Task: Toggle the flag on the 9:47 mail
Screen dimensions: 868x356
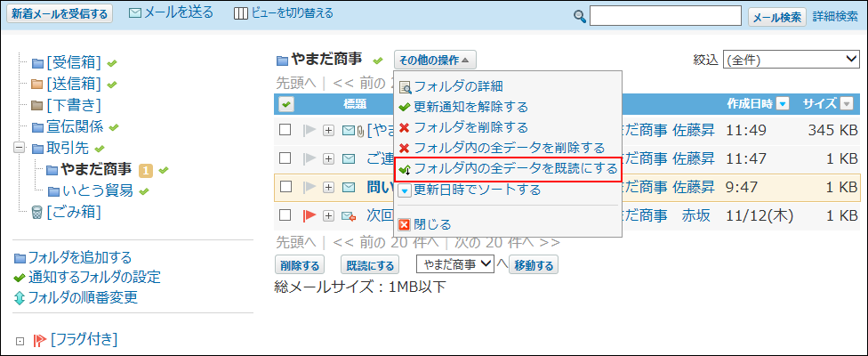Action: click(x=309, y=187)
